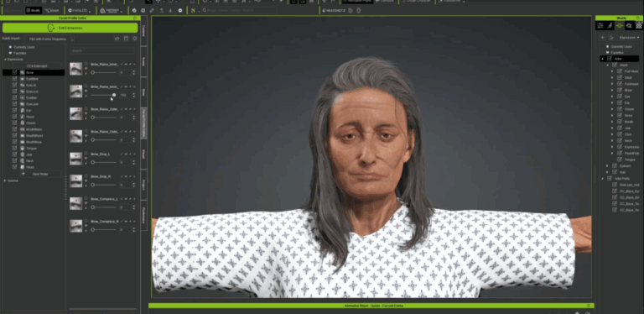Select Favorites in the expression list

click(x=20, y=53)
